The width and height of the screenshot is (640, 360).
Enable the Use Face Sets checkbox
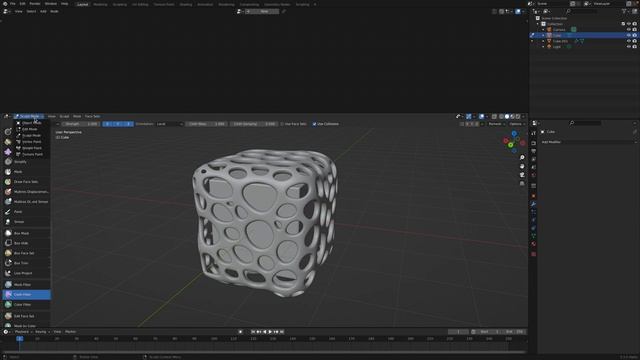pos(282,124)
